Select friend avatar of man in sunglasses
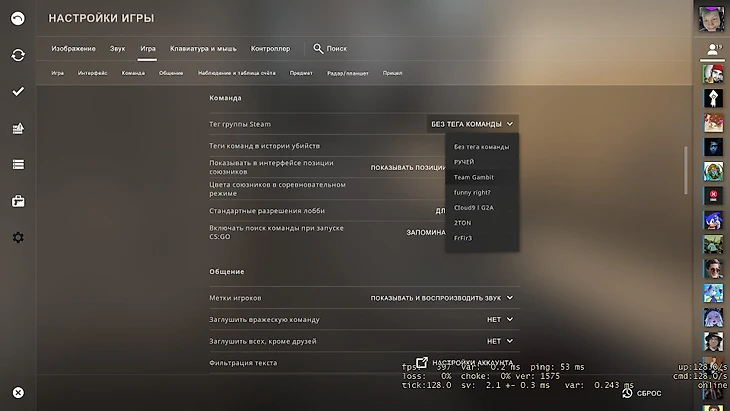 click(x=713, y=269)
